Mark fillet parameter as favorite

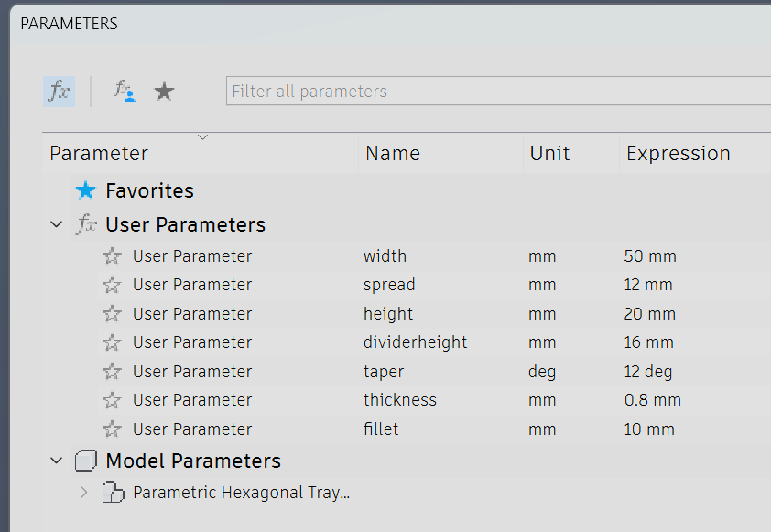112,429
